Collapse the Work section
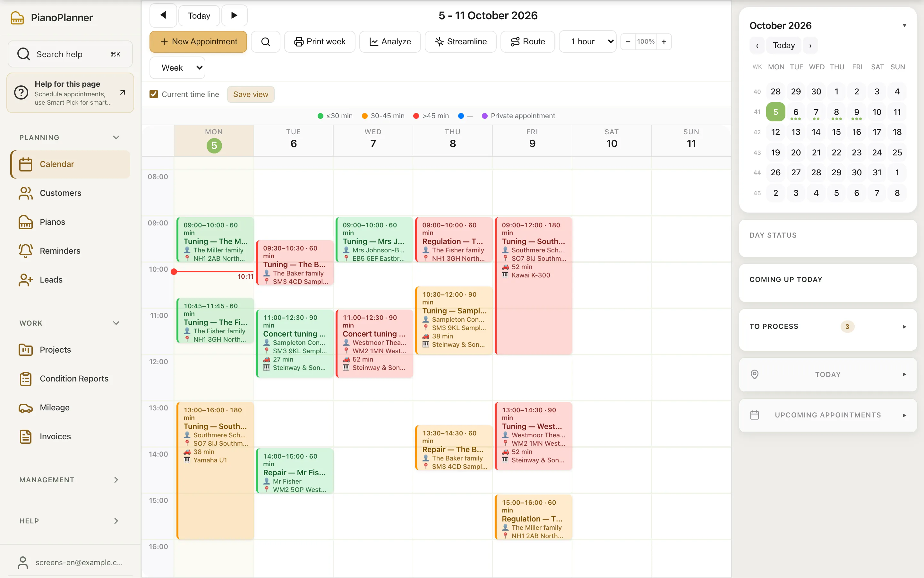Image resolution: width=924 pixels, height=578 pixels. point(116,323)
